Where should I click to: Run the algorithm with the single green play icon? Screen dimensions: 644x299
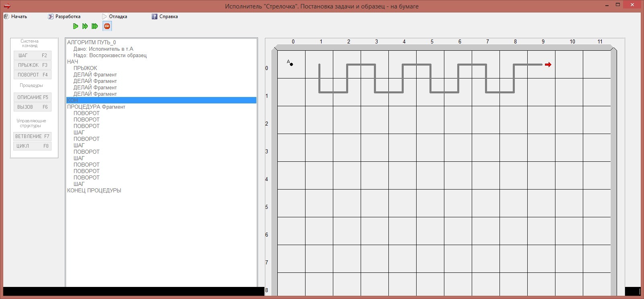[76, 26]
